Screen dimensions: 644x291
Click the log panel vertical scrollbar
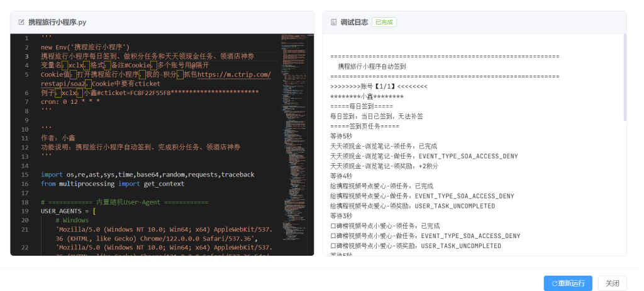point(625,78)
